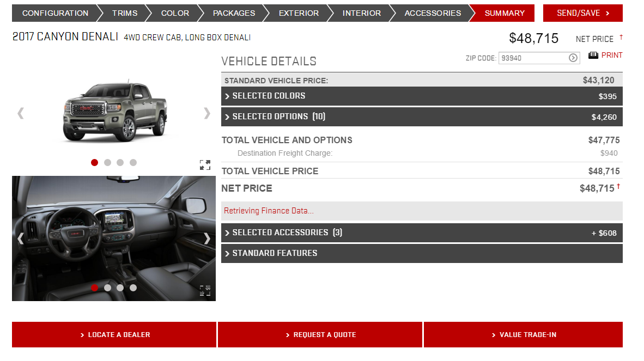
Task: Show next interior photo
Action: [x=207, y=238]
